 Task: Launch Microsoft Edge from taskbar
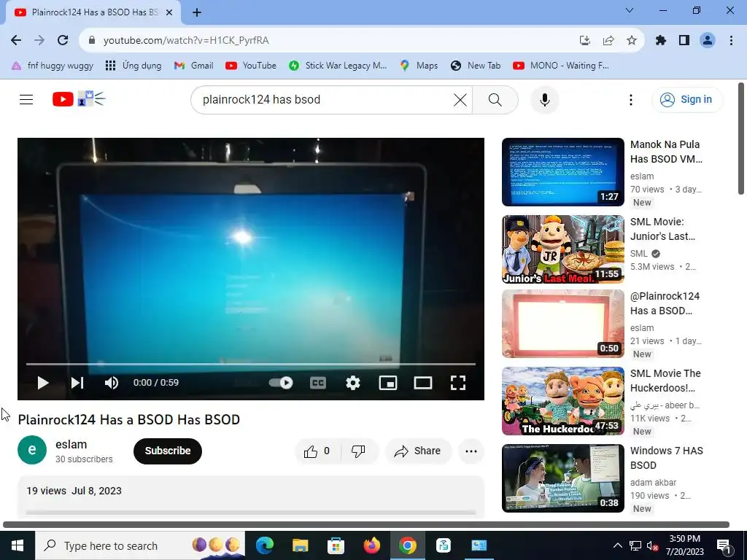tap(264, 545)
